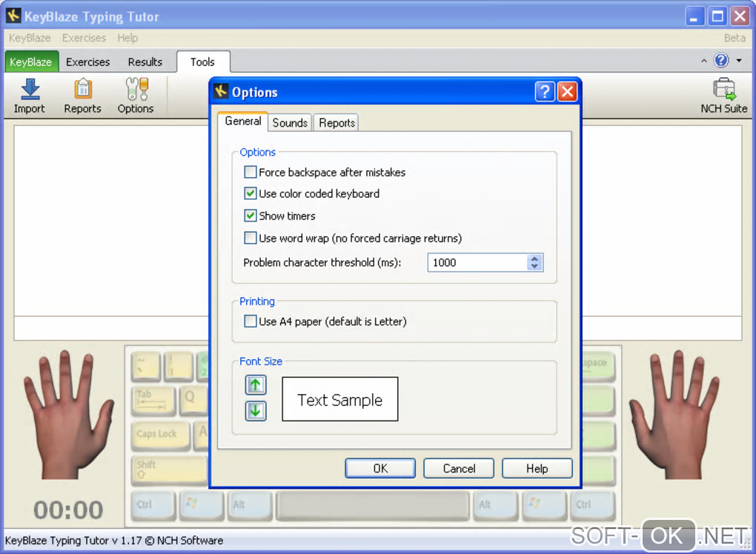The height and width of the screenshot is (554, 756).
Task: Collapse ribbon using the caret arrow
Action: click(x=704, y=61)
